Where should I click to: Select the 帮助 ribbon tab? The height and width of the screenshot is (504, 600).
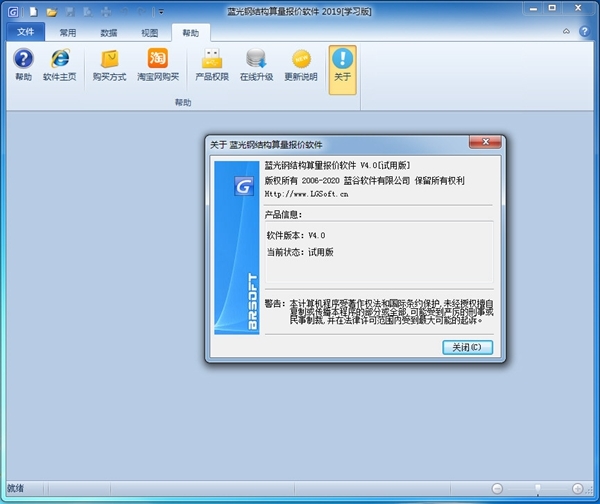tap(191, 33)
